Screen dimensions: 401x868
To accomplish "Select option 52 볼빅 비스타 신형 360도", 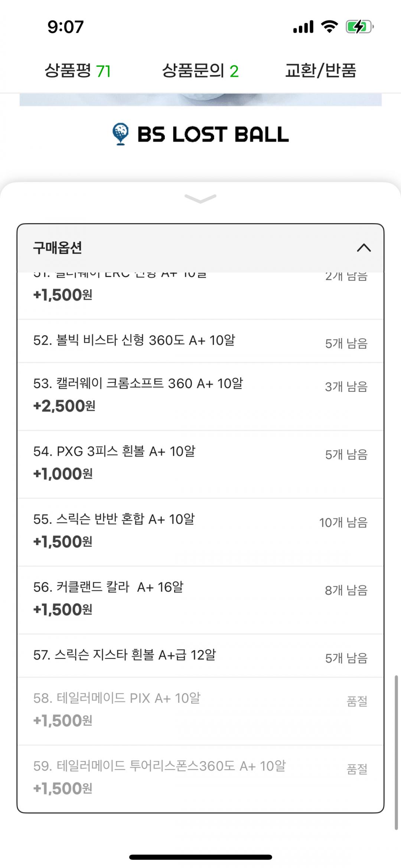I will tap(200, 341).
